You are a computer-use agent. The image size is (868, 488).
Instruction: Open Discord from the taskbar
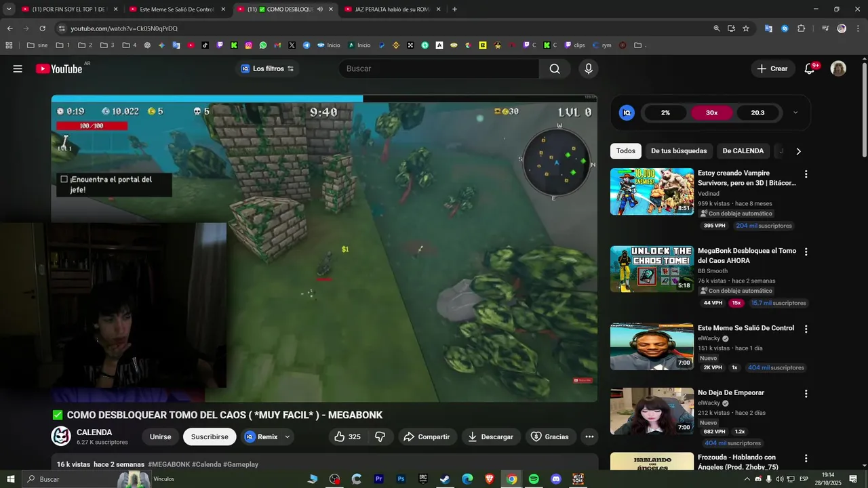click(x=556, y=479)
